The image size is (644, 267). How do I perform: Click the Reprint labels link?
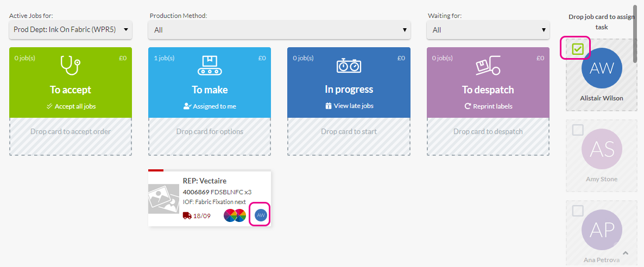pyautogui.click(x=488, y=106)
